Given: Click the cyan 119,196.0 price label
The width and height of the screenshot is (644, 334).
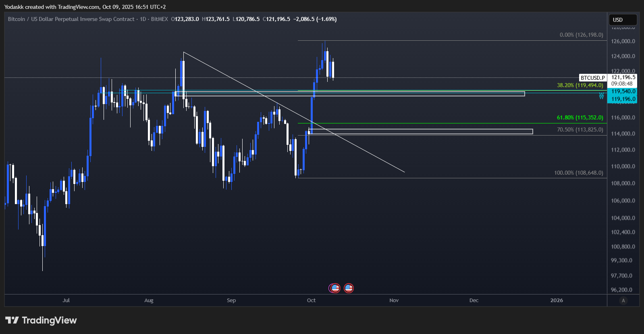Looking at the screenshot, I should point(623,99).
